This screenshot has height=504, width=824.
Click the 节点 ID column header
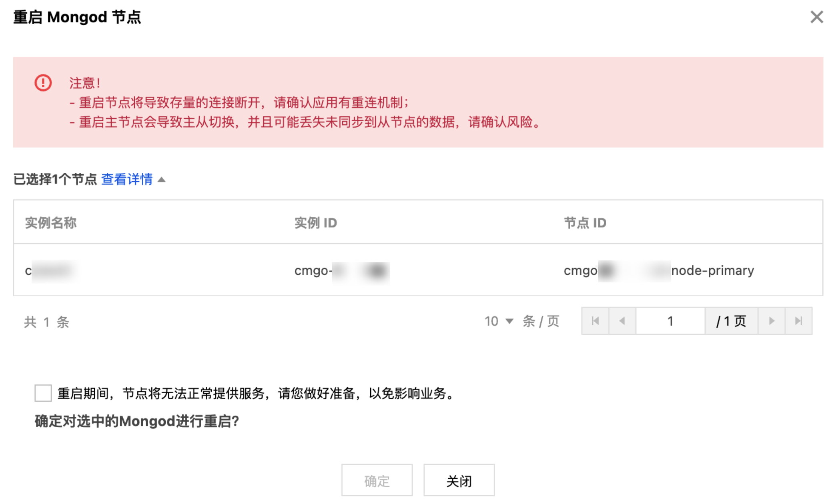[x=585, y=223]
